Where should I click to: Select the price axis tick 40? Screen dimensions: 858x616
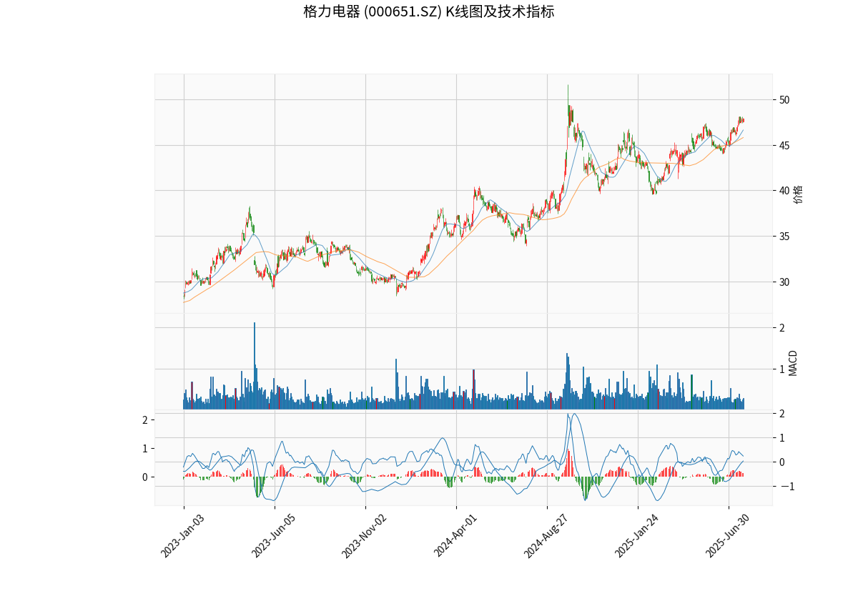click(x=784, y=191)
